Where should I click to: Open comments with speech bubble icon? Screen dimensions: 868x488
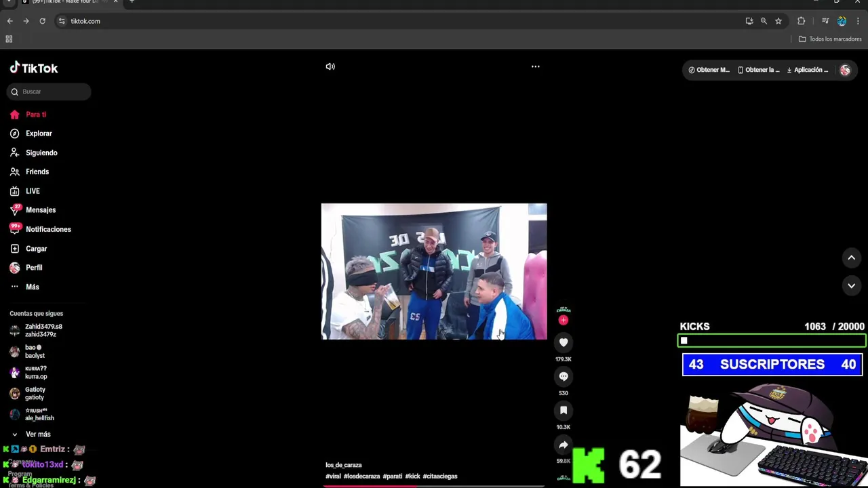(x=564, y=377)
